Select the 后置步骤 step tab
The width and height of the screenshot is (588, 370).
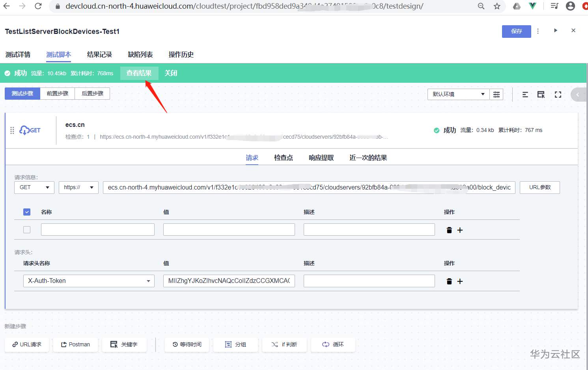[x=92, y=93]
